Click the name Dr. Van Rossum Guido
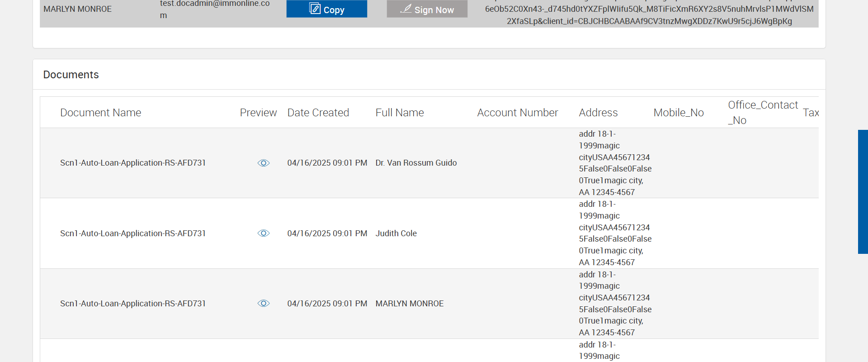The height and width of the screenshot is (362, 868). point(416,163)
